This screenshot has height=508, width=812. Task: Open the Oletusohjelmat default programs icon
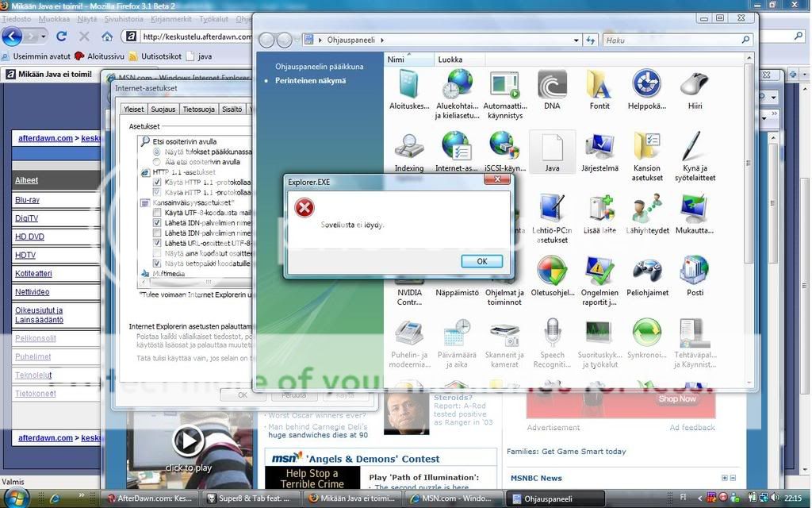(x=552, y=276)
